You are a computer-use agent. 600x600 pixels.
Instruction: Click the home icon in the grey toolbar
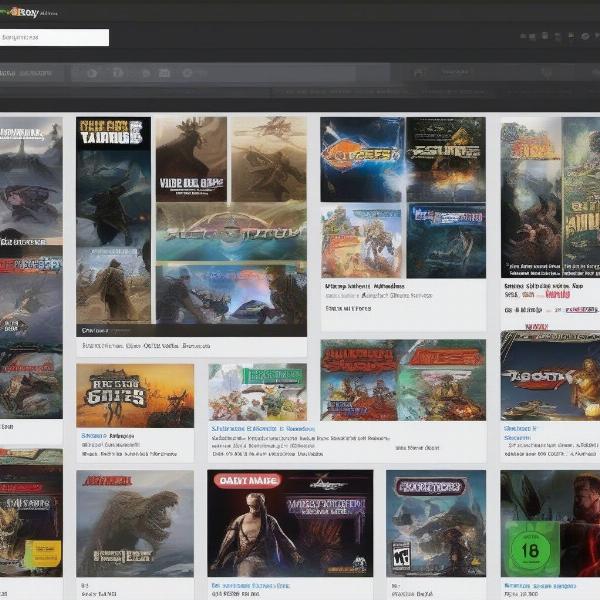point(418,73)
